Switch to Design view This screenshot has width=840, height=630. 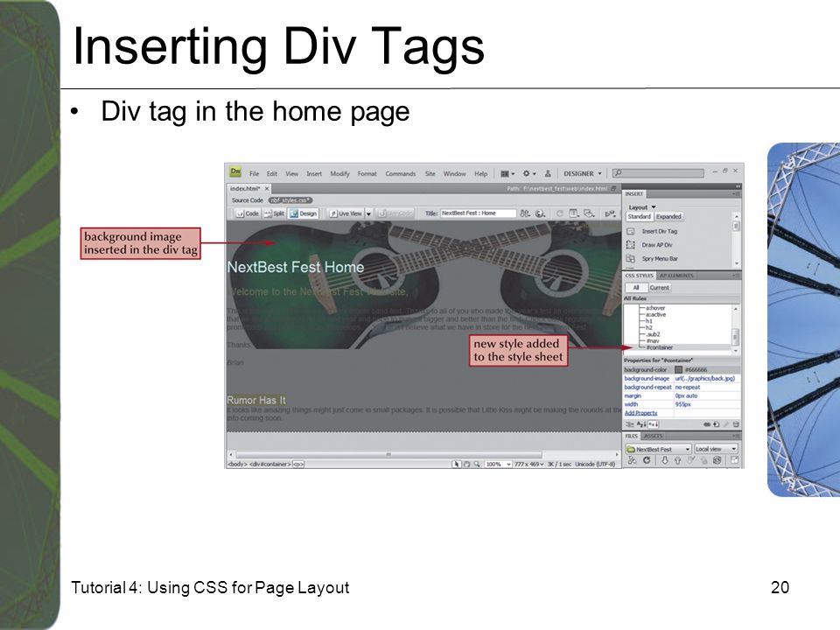(x=304, y=213)
